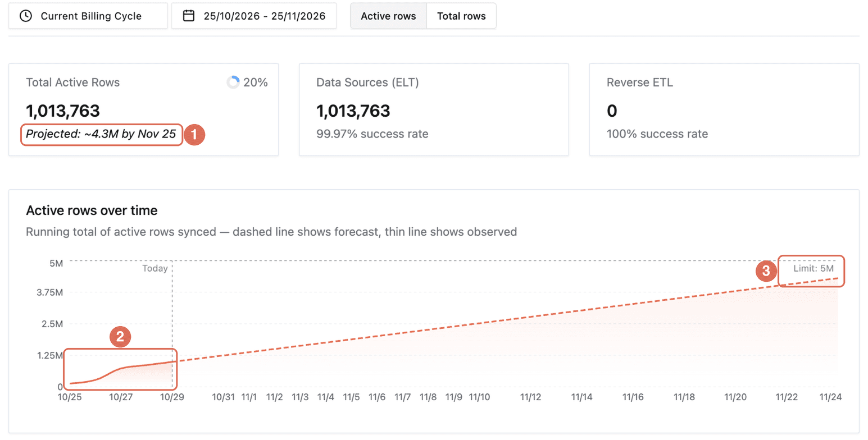Click the Today marker label on the chart
Screen dimensions: 868x440
pos(155,268)
